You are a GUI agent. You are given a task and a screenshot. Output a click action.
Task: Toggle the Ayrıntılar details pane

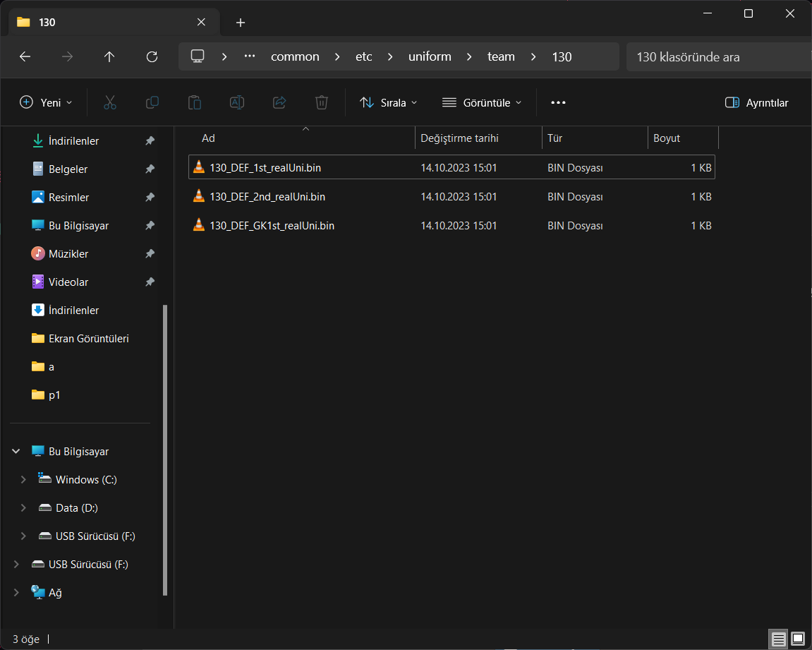click(x=756, y=102)
